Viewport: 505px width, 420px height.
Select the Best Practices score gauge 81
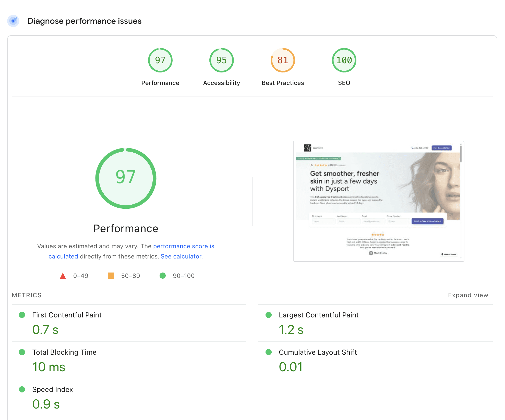283,60
